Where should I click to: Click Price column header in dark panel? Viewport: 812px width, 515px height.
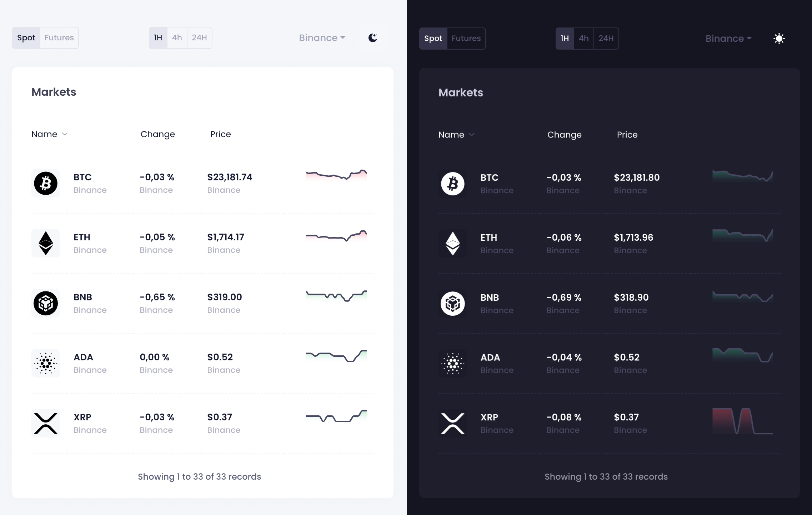pyautogui.click(x=627, y=135)
